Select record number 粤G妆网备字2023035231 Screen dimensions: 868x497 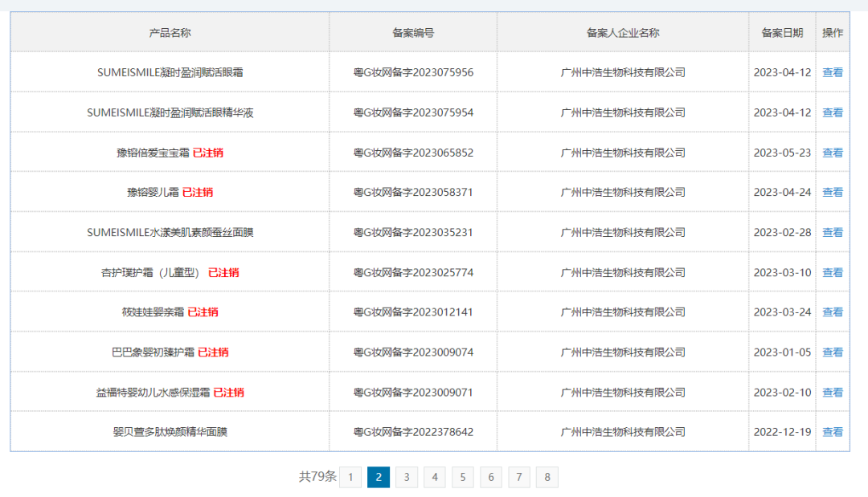tap(414, 233)
